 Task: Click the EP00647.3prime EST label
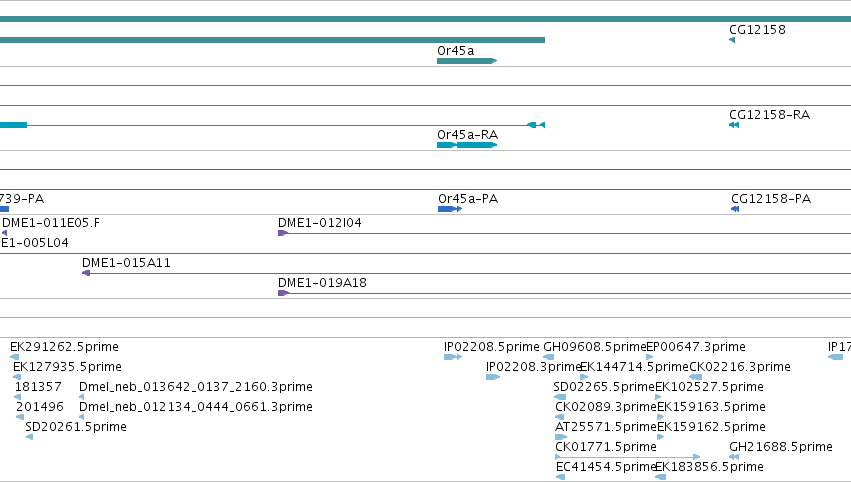(696, 346)
